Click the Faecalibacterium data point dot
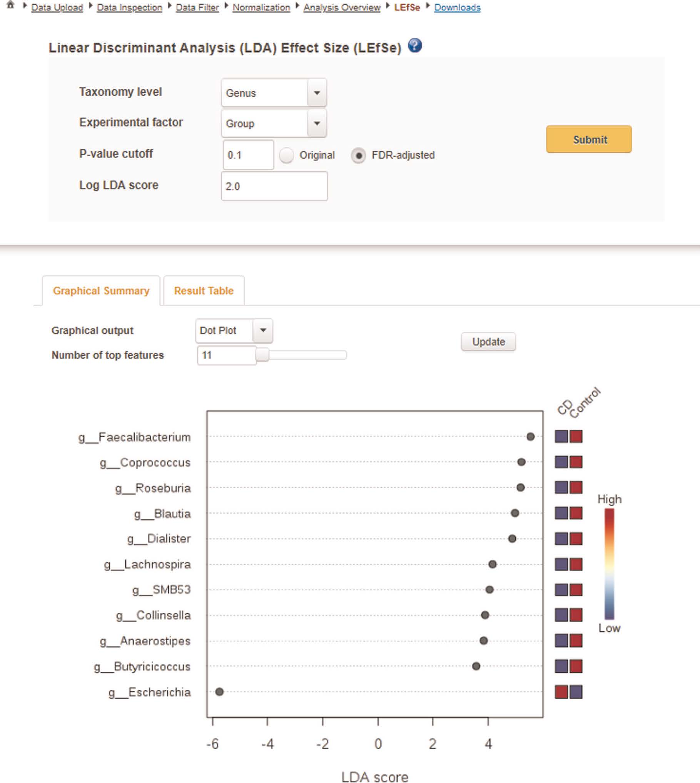700x783 pixels. [531, 437]
